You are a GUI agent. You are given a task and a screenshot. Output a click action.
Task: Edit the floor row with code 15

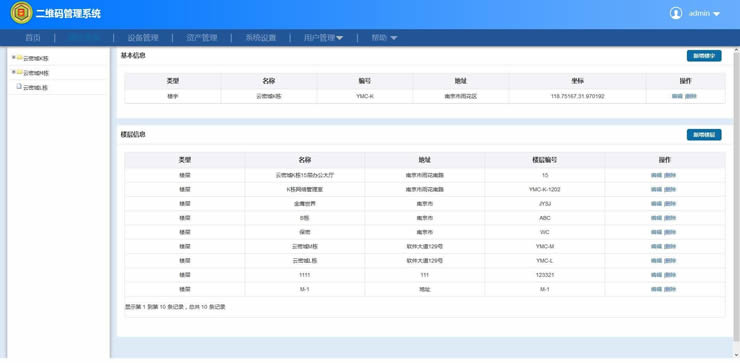pos(656,175)
